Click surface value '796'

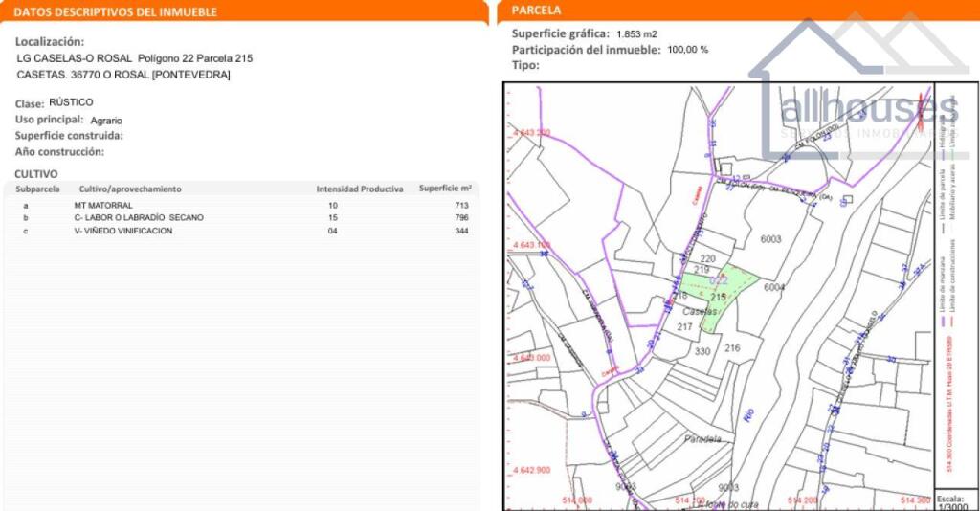point(462,218)
